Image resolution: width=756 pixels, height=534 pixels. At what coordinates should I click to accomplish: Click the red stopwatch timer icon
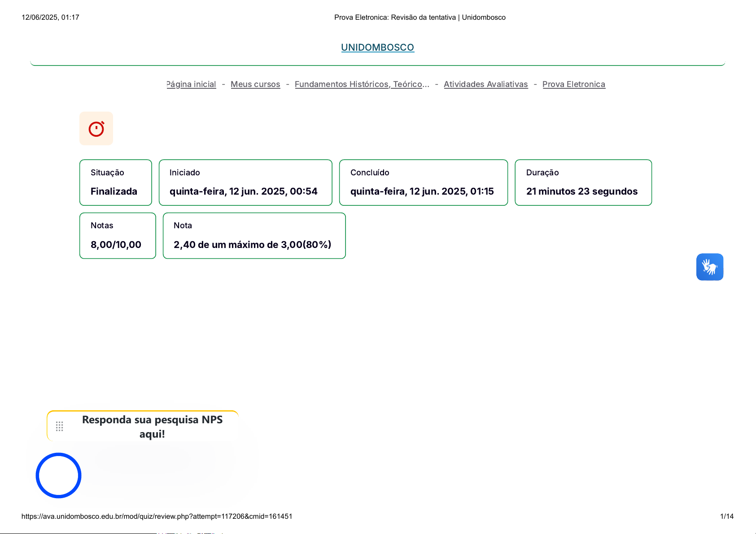tap(96, 129)
